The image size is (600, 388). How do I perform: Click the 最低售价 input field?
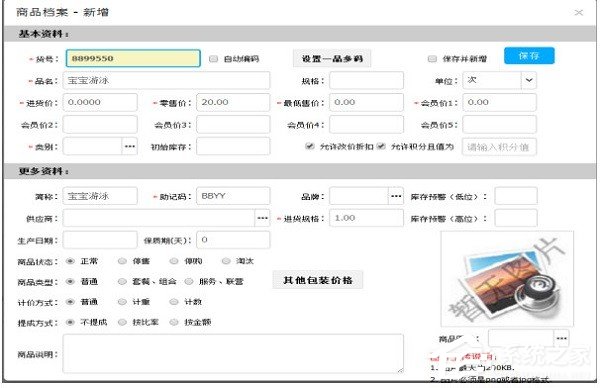coord(367,103)
